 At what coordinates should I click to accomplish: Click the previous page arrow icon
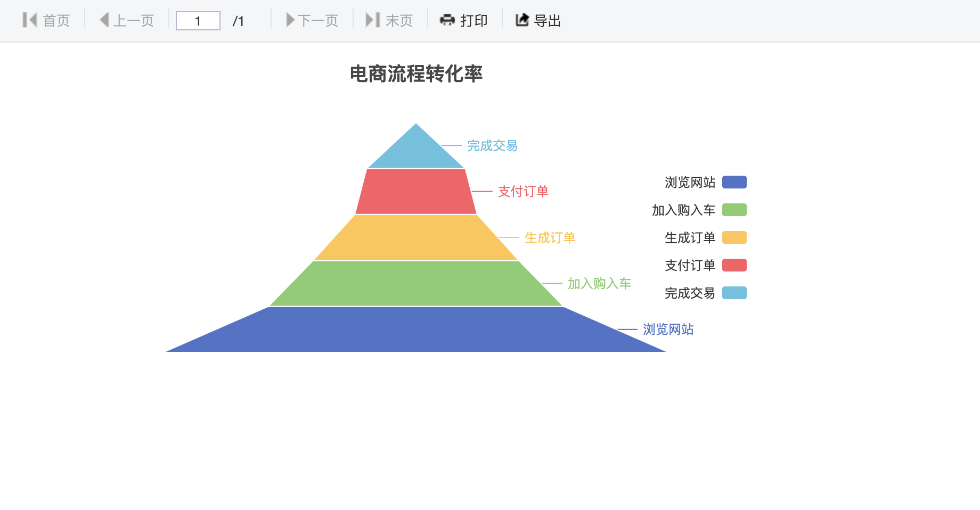click(x=104, y=20)
